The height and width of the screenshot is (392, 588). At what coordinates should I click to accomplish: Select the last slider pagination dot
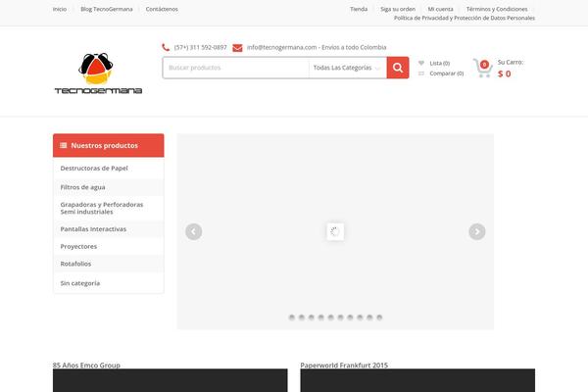point(379,318)
